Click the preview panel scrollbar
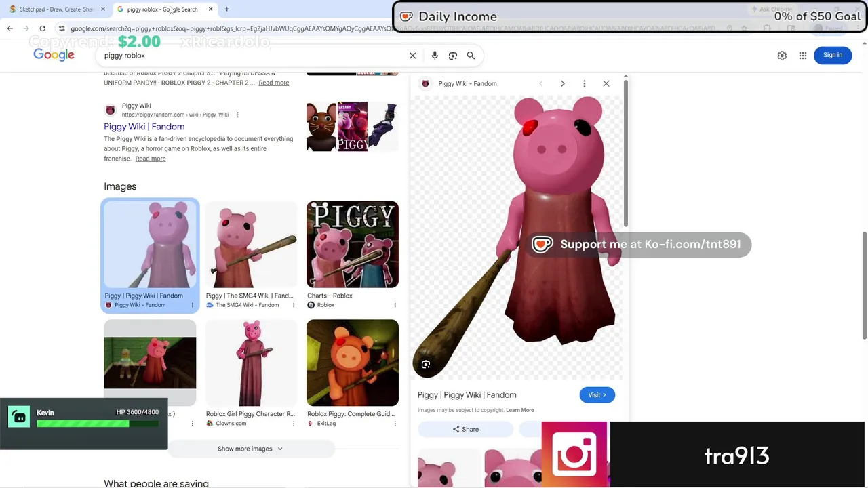The width and height of the screenshot is (868, 488). (625, 152)
